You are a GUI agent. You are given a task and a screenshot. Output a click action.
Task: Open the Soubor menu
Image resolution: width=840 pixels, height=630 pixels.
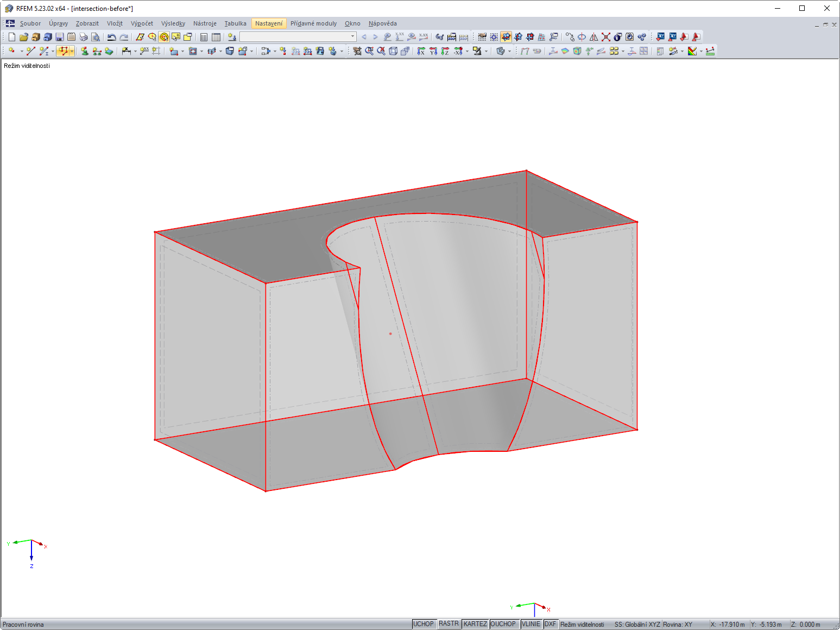(x=30, y=23)
